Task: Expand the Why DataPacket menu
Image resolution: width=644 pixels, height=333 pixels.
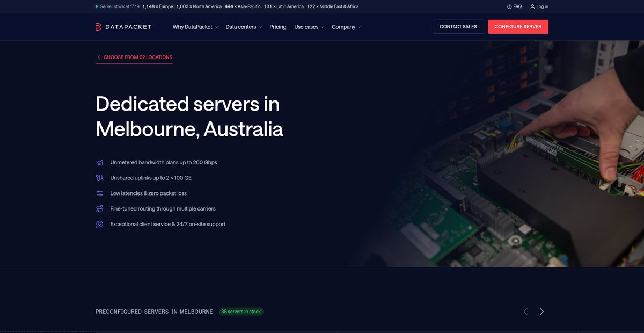Action: 196,27
